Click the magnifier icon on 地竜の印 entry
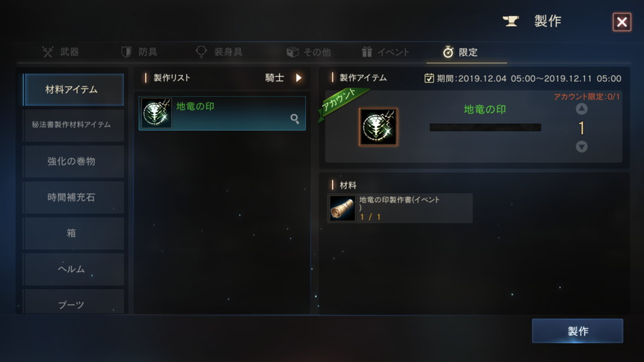This screenshot has width=644, height=362. pyautogui.click(x=294, y=119)
